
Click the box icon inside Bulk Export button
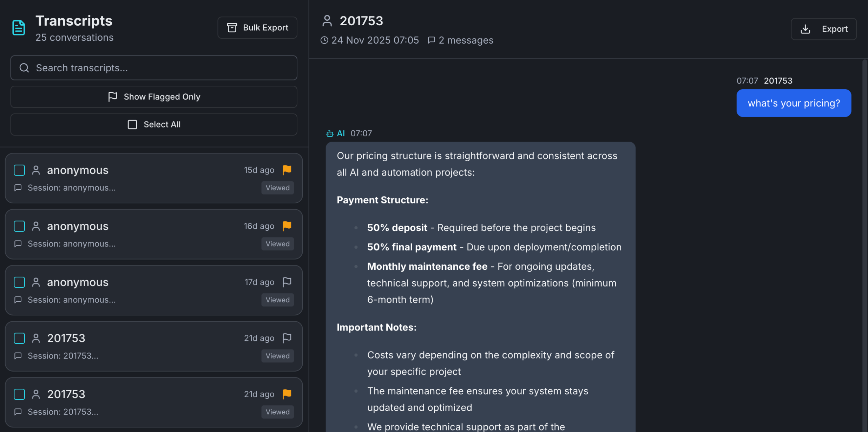[232, 27]
